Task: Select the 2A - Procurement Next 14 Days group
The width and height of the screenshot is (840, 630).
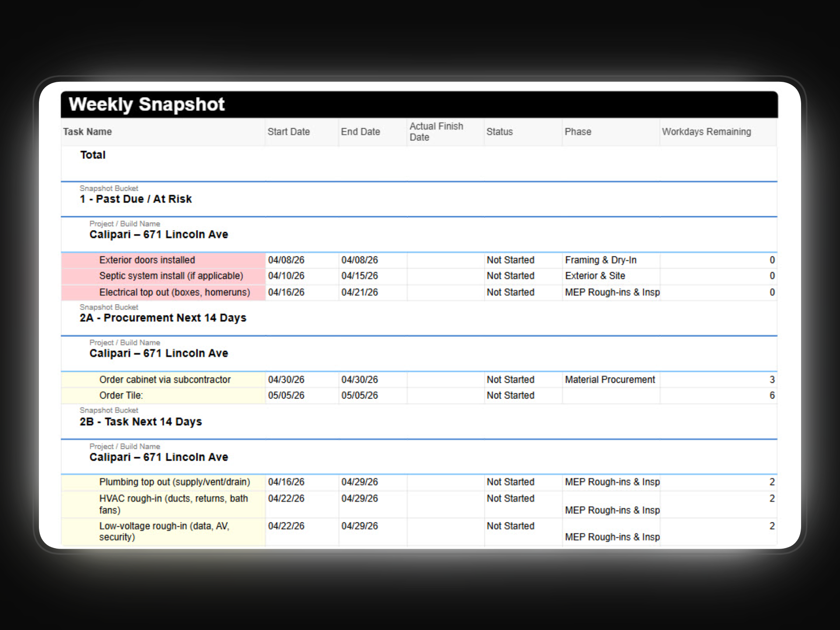Action: [x=163, y=318]
